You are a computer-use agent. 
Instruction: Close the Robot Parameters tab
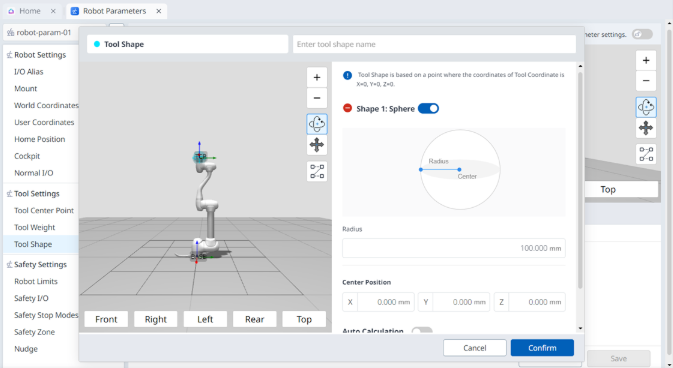coord(159,11)
